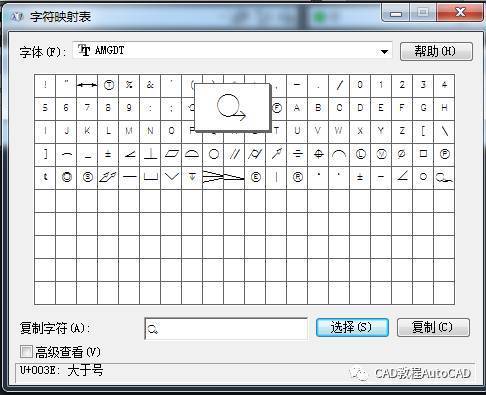Select the digit 4 cell

(x=444, y=85)
